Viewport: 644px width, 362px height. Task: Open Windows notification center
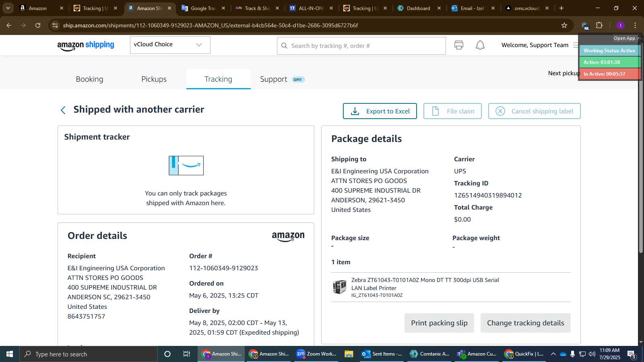click(x=632, y=354)
